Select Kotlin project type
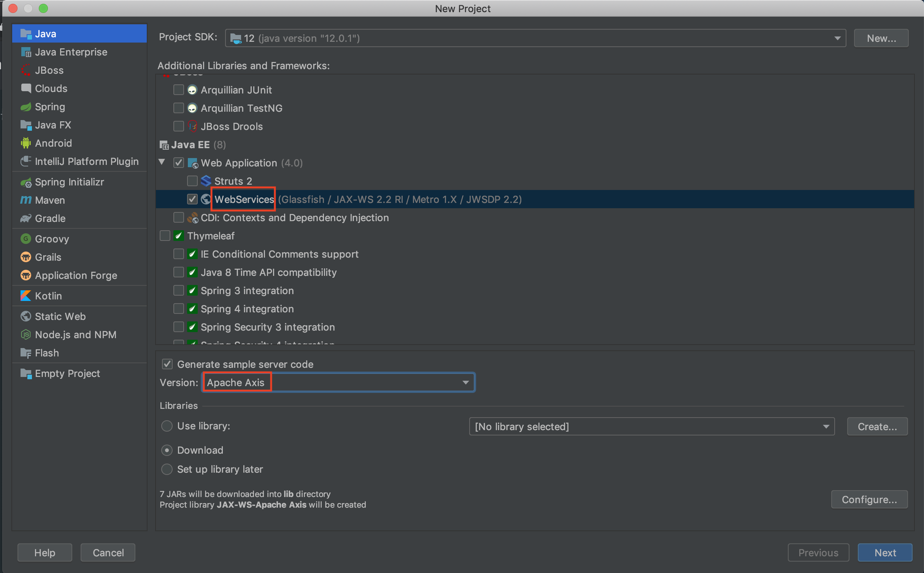Image resolution: width=924 pixels, height=573 pixels. coord(79,296)
